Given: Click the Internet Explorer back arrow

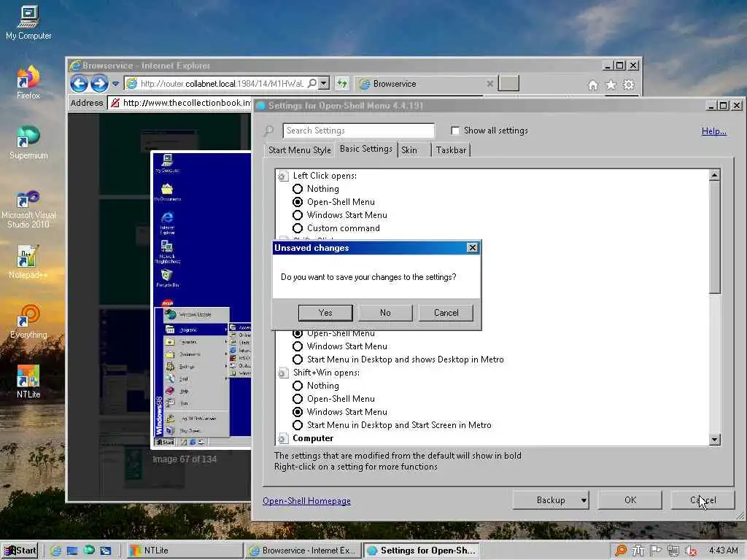Looking at the screenshot, I should click(79, 84).
